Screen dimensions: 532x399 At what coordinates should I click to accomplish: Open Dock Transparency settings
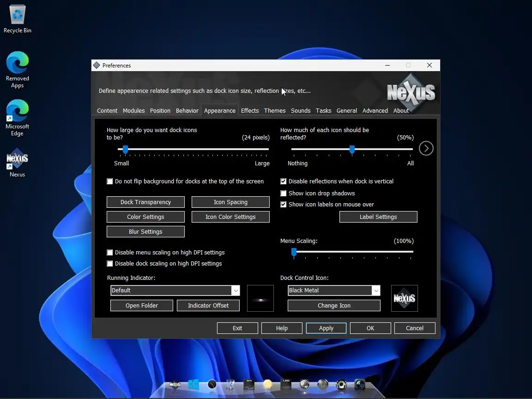pyautogui.click(x=145, y=202)
